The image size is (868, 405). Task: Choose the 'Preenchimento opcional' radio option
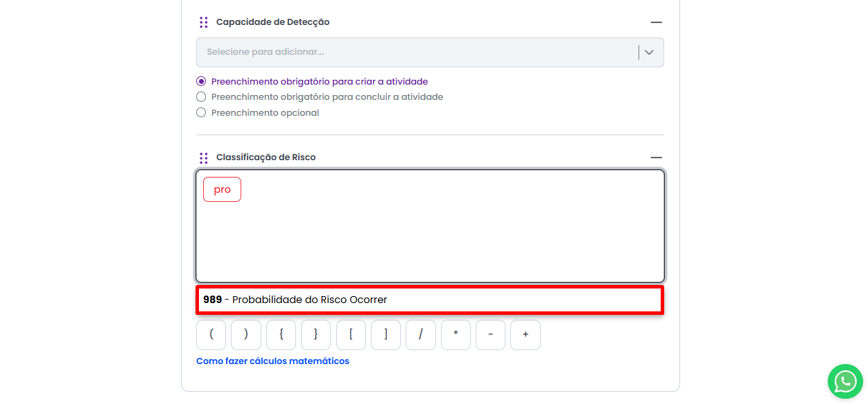coord(201,112)
